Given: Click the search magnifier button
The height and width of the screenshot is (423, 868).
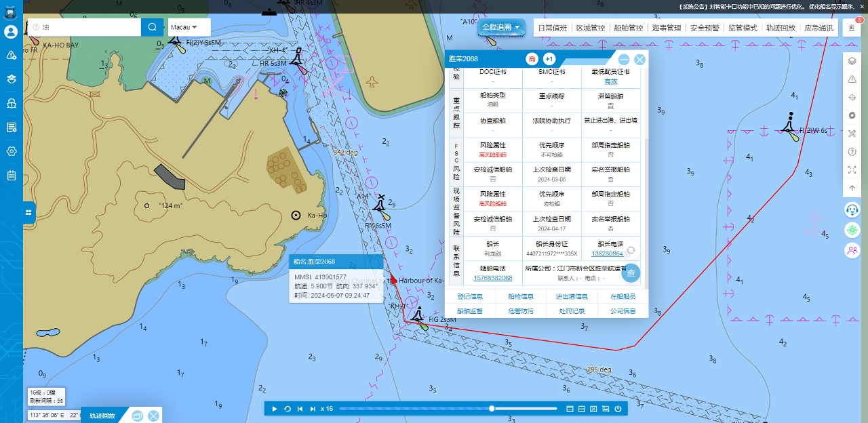Looking at the screenshot, I should (152, 27).
